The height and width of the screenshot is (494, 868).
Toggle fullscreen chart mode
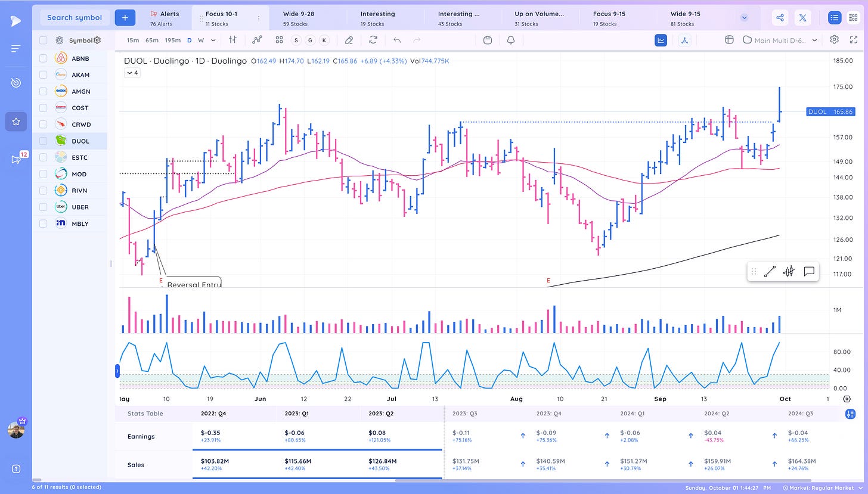(x=853, y=40)
